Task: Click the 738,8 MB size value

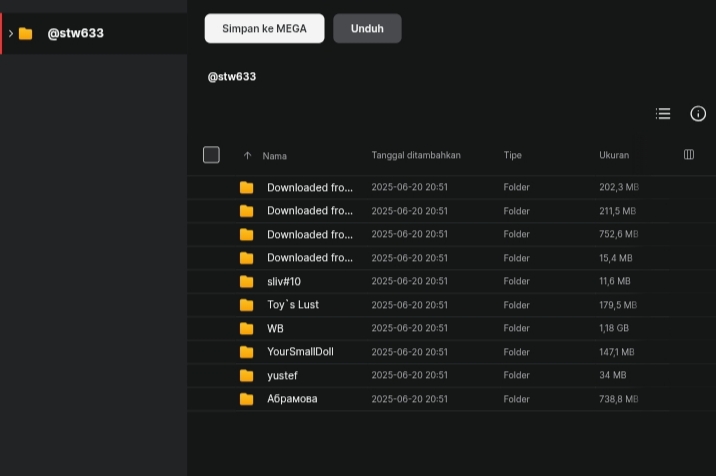Action: (x=619, y=399)
